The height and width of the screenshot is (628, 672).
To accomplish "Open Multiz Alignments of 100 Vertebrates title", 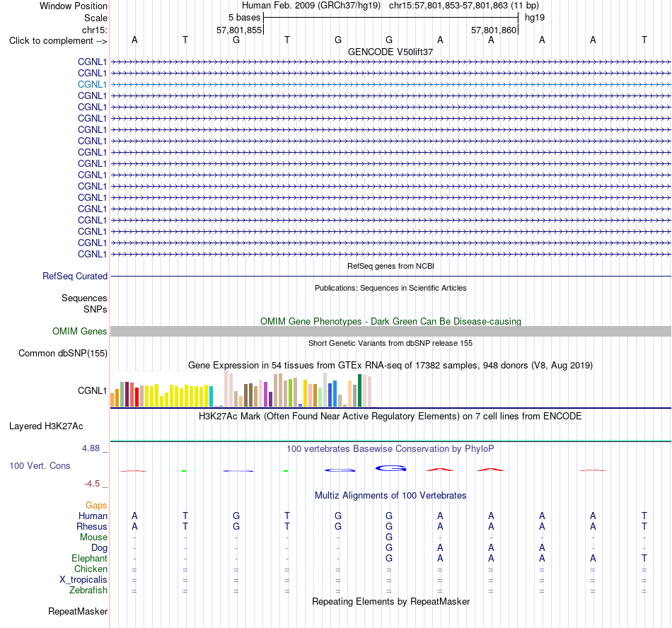I will coord(390,496).
